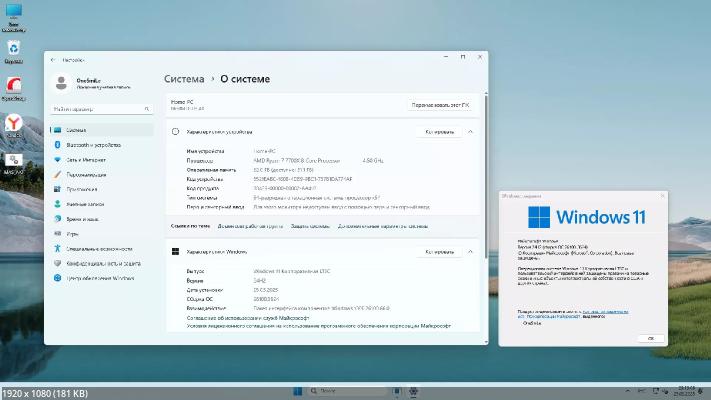Image resolution: width=711 pixels, height=400 pixels.
Task: Click the user account avatar
Action: point(61,83)
